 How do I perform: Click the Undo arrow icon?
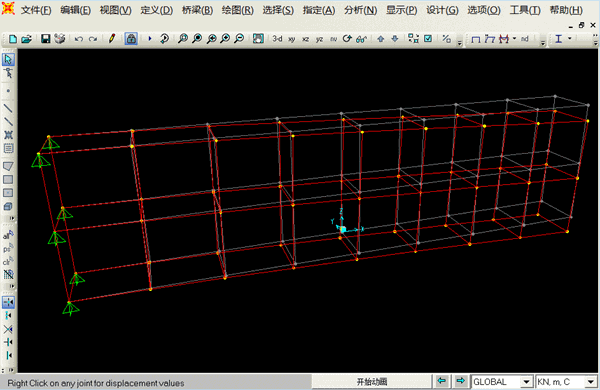click(x=78, y=39)
